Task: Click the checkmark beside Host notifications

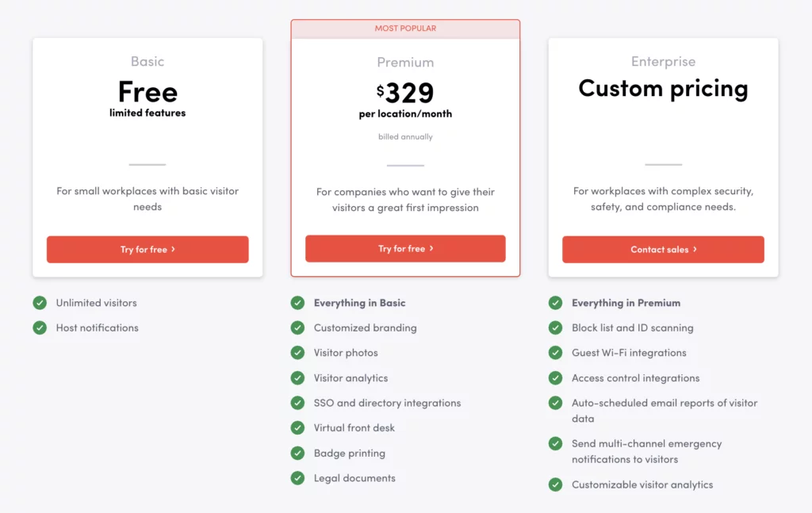Action: coord(40,327)
